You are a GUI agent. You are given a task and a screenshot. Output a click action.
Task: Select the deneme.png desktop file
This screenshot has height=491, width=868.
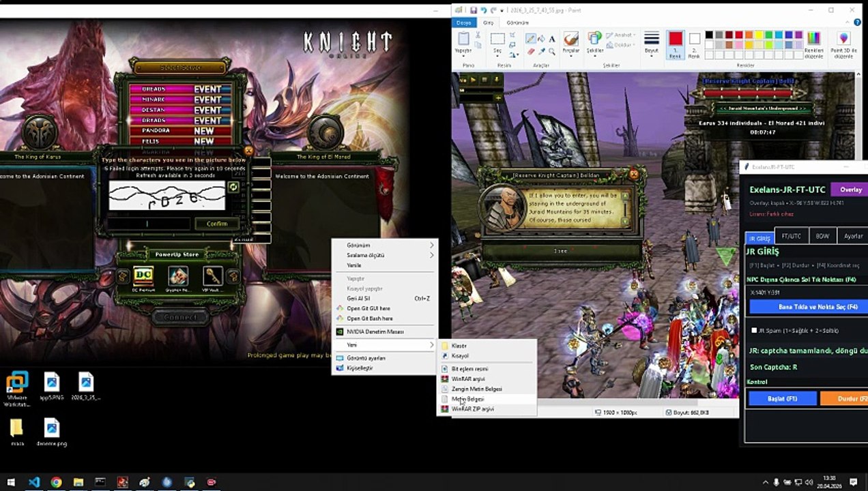click(52, 433)
